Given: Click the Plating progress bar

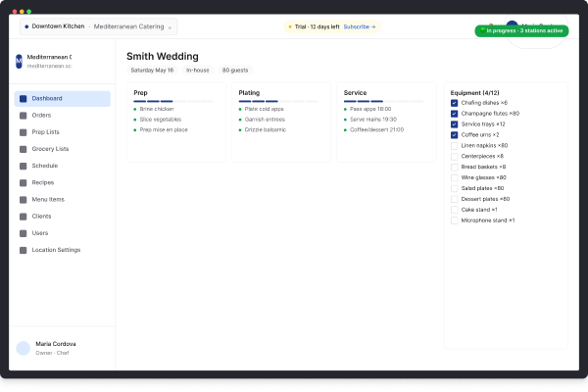Looking at the screenshot, I should click(x=278, y=101).
